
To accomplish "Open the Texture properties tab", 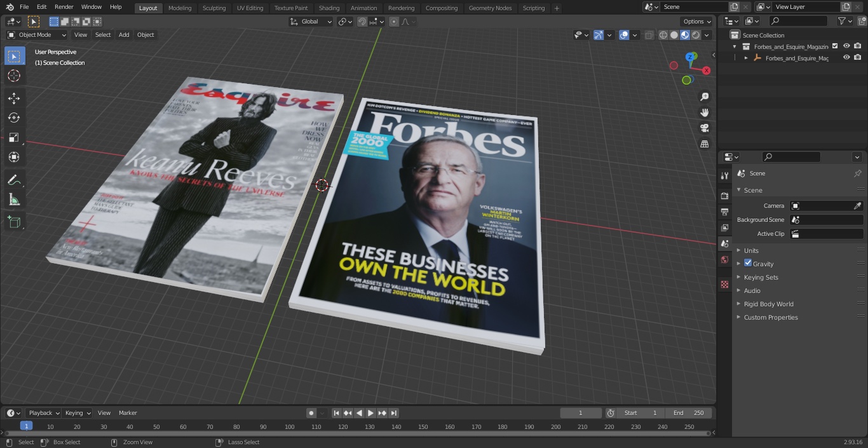I will pyautogui.click(x=724, y=284).
